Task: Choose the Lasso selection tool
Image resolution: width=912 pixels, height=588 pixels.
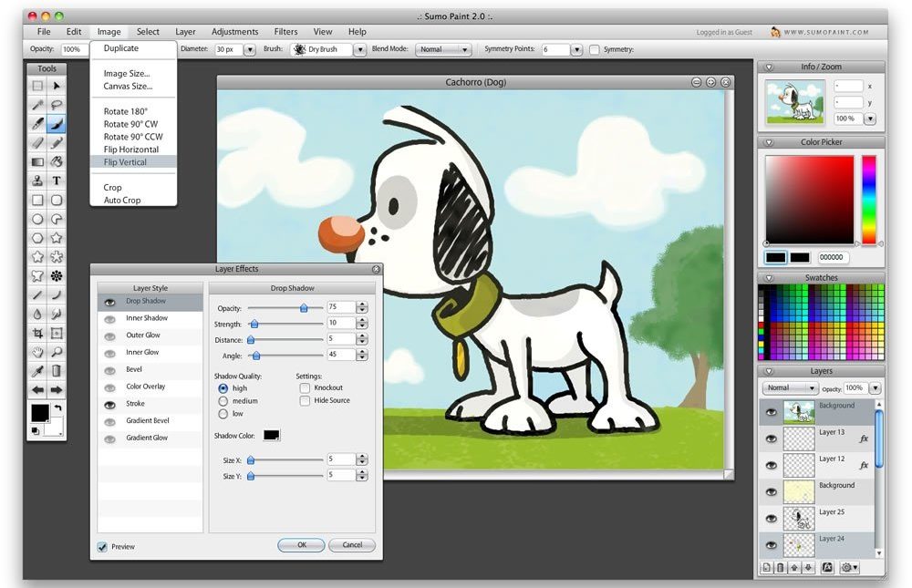Action: [x=57, y=105]
